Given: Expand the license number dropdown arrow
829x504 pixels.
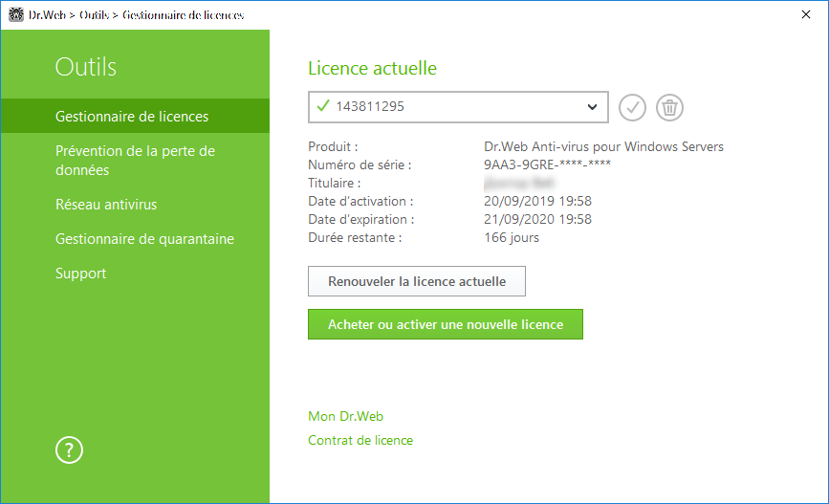Looking at the screenshot, I should pos(592,107).
